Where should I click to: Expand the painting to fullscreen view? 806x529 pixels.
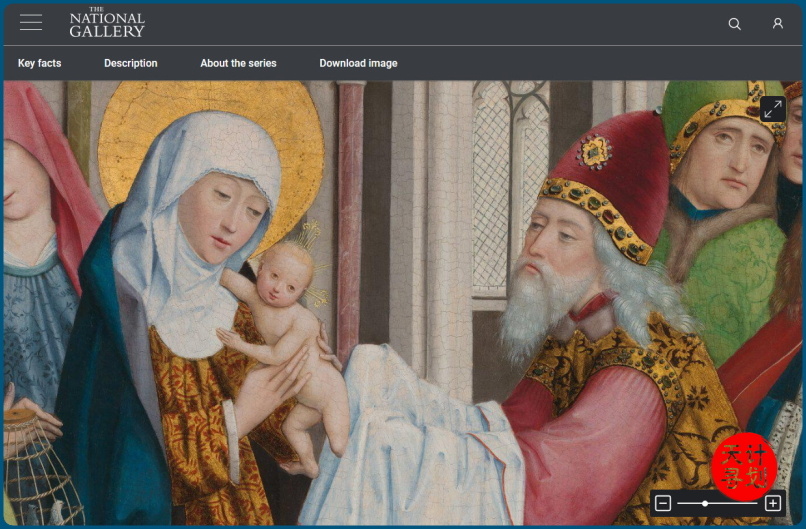click(772, 109)
